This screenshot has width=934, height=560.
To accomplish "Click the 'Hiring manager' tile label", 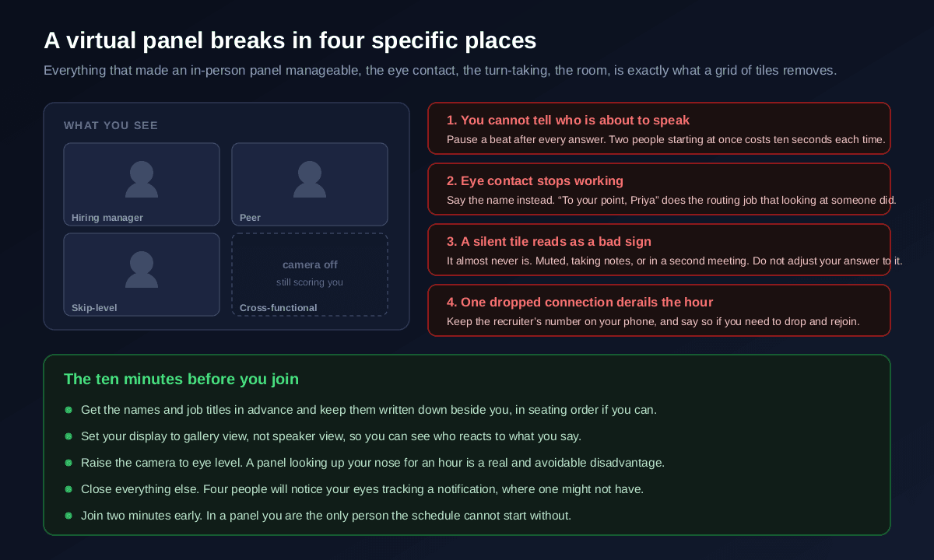I will [107, 218].
